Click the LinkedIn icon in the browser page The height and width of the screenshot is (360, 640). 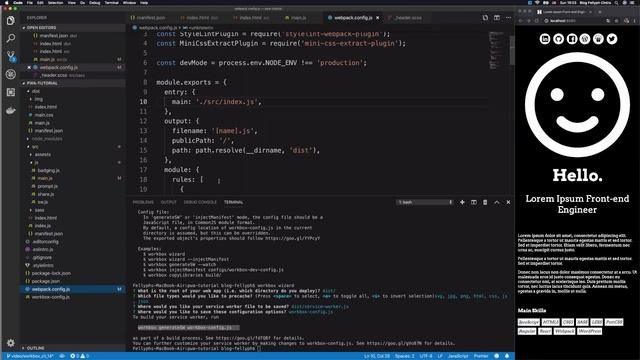click(545, 39)
